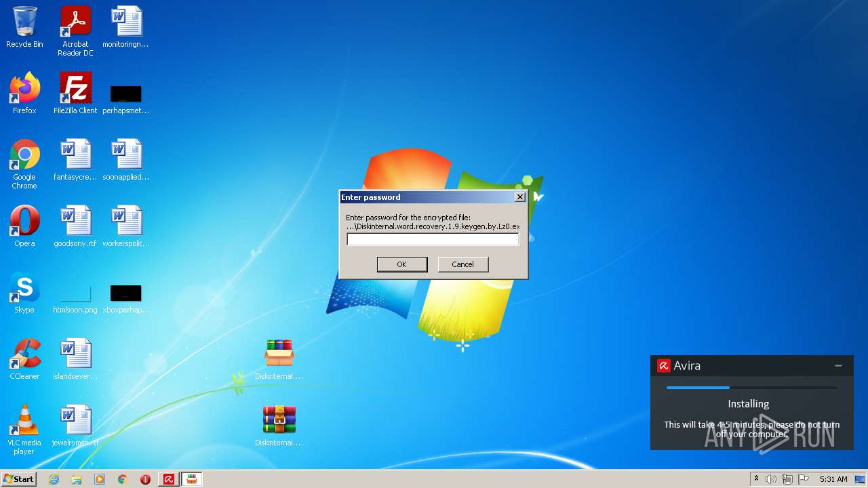The height and width of the screenshot is (488, 868).
Task: Open VLC media player shortcut
Action: click(x=24, y=430)
